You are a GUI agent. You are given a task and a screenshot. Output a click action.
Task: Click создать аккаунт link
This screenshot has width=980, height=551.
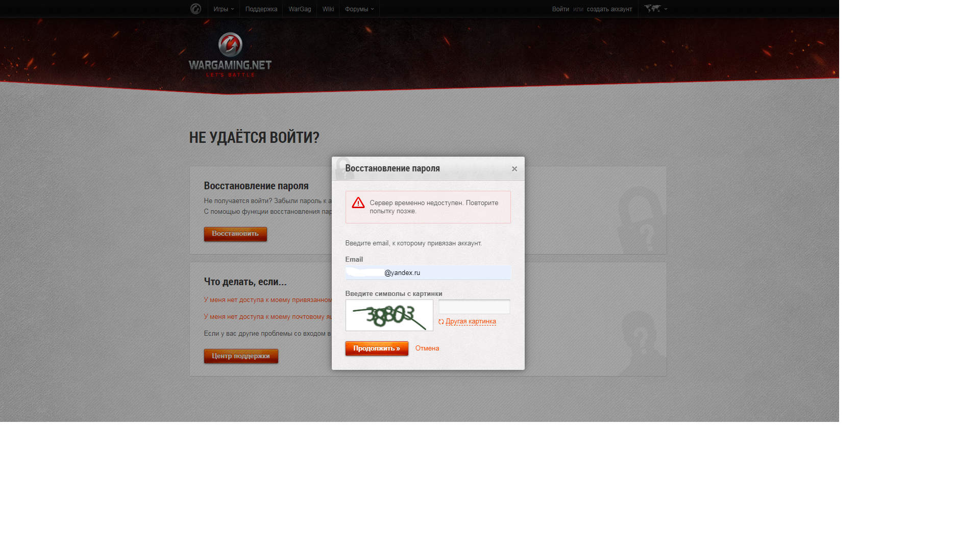609,9
